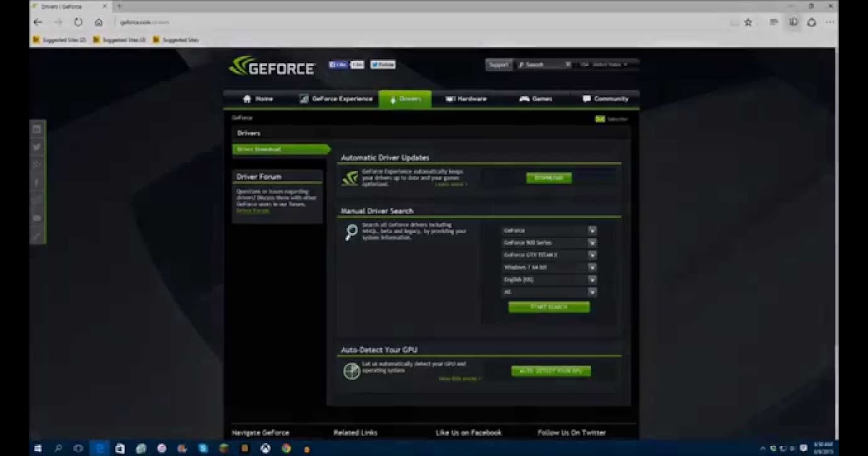Open the USA region selector
Image resolution: width=868 pixels, height=456 pixels.
point(606,65)
